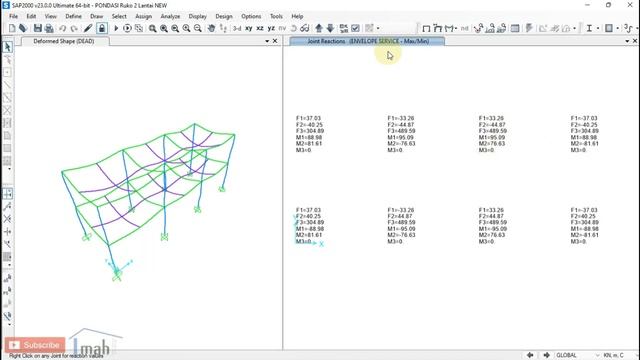Screen dimensions: 640x360
Task: Open the Define menu
Action: pos(73,16)
